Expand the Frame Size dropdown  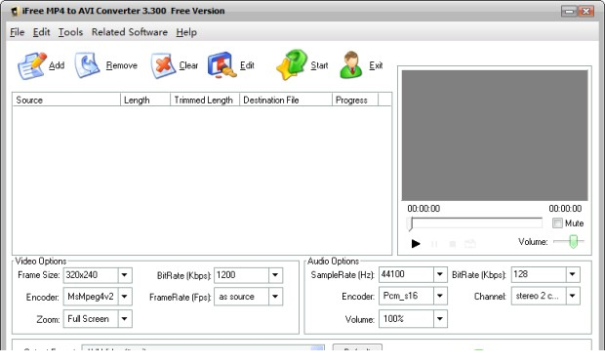(125, 275)
